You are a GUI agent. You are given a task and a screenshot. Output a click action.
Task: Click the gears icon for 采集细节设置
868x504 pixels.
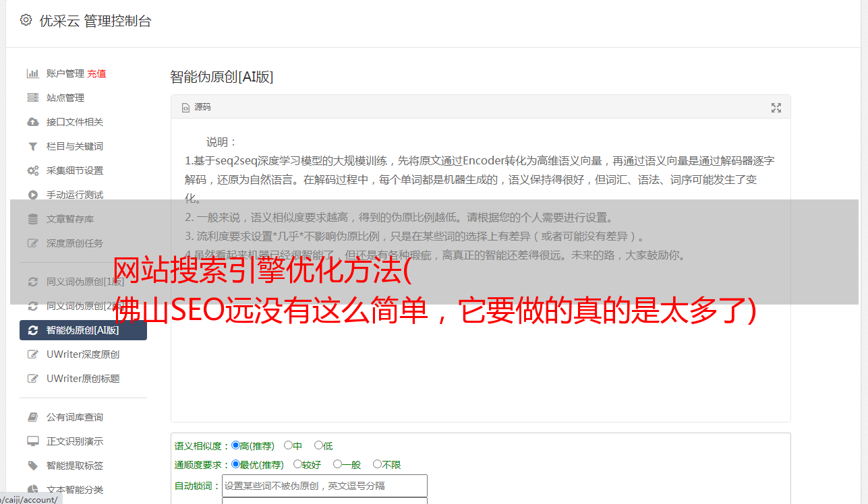pos(32,170)
